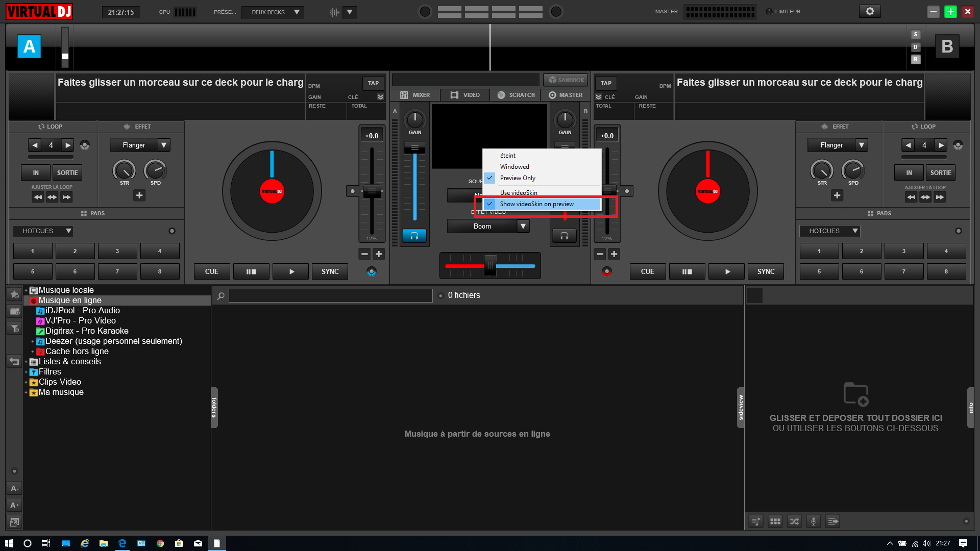The height and width of the screenshot is (551, 980).
Task: Open deck B HOTCUES pads dropdown
Action: [x=830, y=231]
